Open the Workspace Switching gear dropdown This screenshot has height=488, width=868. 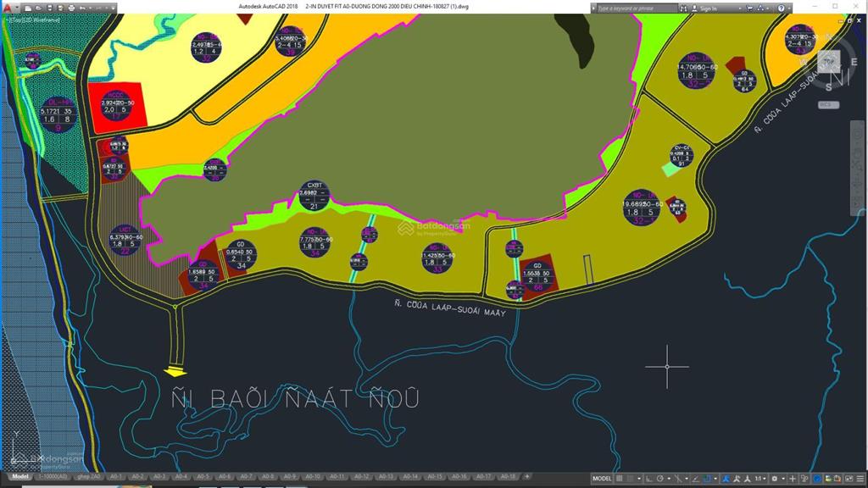tap(776, 479)
